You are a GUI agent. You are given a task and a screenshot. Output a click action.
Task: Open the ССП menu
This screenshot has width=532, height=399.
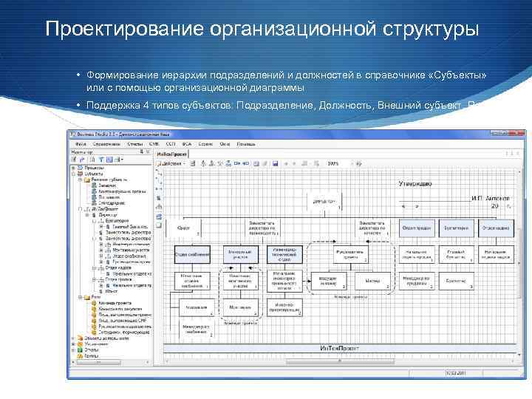(171, 144)
